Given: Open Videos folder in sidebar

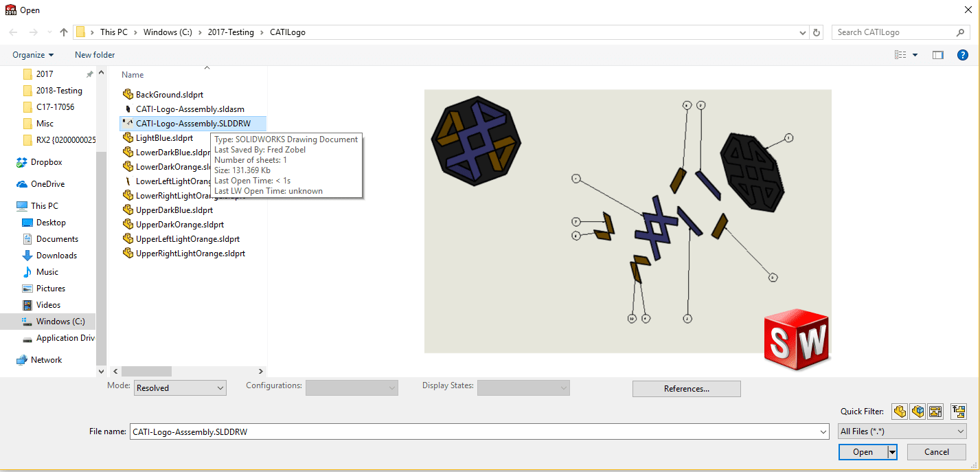Looking at the screenshot, I should [x=48, y=305].
